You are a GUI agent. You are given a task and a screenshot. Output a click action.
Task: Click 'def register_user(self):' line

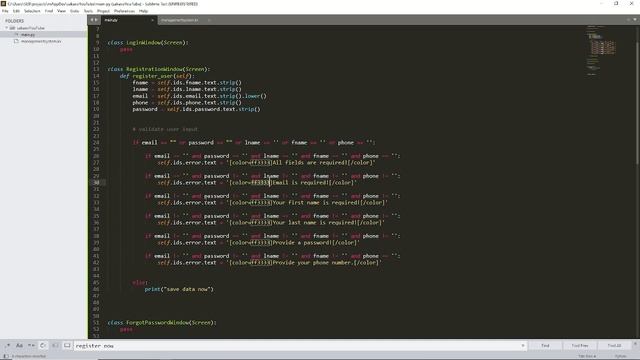[x=158, y=76]
